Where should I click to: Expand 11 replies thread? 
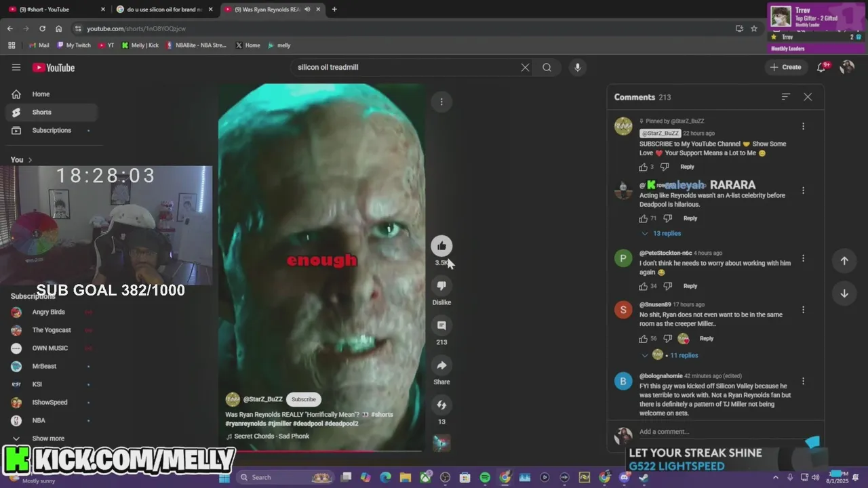click(670, 355)
